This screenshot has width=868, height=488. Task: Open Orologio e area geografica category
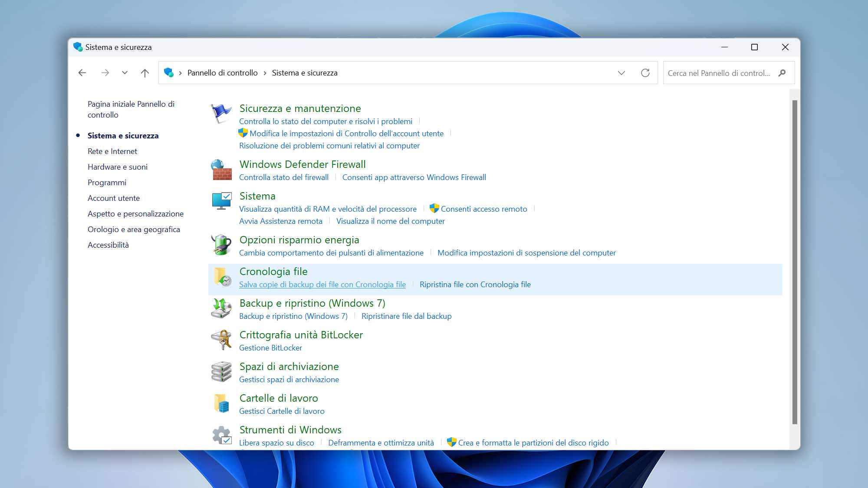tap(134, 229)
